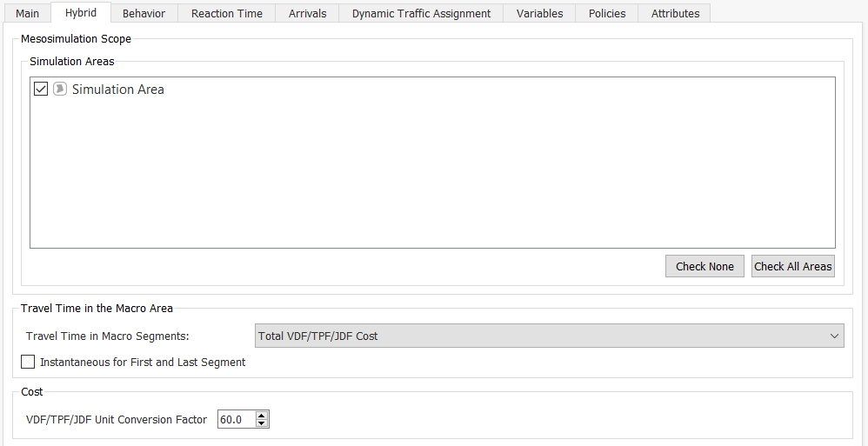
Task: Select the Hybrid tab
Action: point(81,13)
